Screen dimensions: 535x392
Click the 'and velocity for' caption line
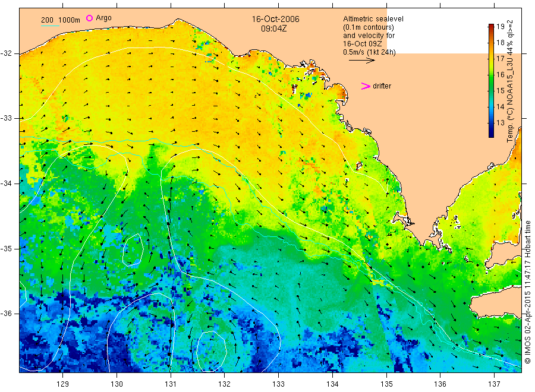pyautogui.click(x=369, y=36)
